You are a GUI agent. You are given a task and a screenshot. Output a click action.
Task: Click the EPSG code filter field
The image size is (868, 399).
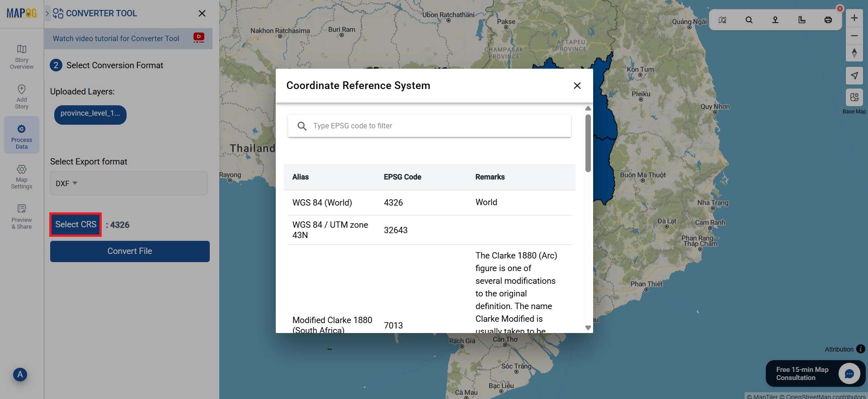(429, 126)
